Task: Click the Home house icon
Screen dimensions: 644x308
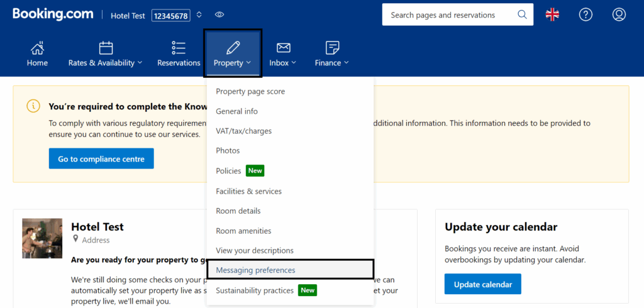Action: [37, 48]
